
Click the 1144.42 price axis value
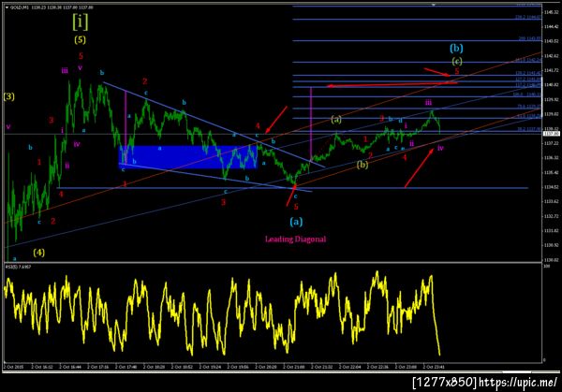[x=552, y=27]
